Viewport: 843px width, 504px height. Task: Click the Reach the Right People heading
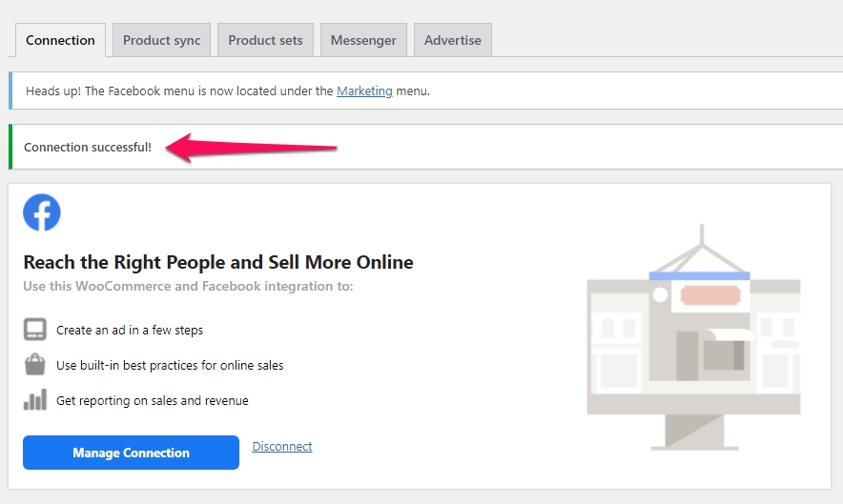click(218, 262)
